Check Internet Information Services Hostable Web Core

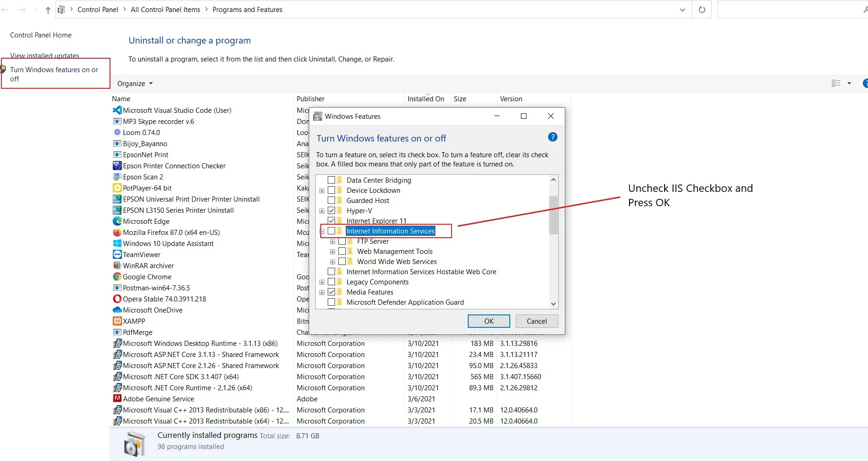tap(331, 271)
